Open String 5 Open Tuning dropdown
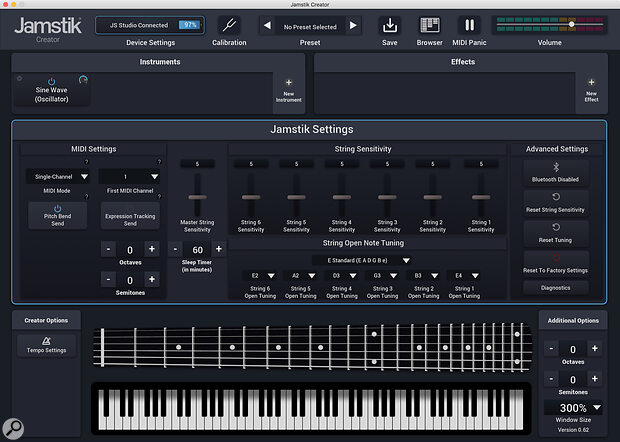This screenshot has width=620, height=442. click(300, 275)
